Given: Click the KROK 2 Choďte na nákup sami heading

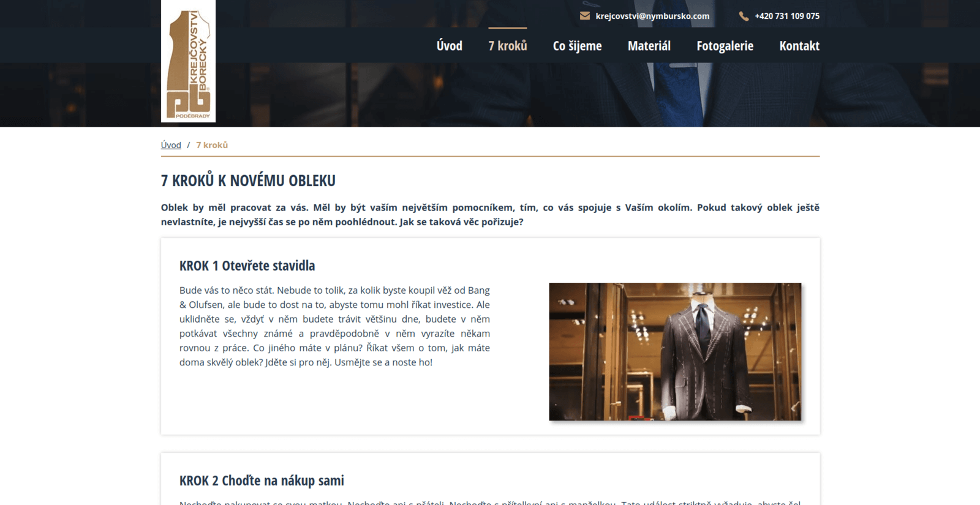Looking at the screenshot, I should point(262,481).
